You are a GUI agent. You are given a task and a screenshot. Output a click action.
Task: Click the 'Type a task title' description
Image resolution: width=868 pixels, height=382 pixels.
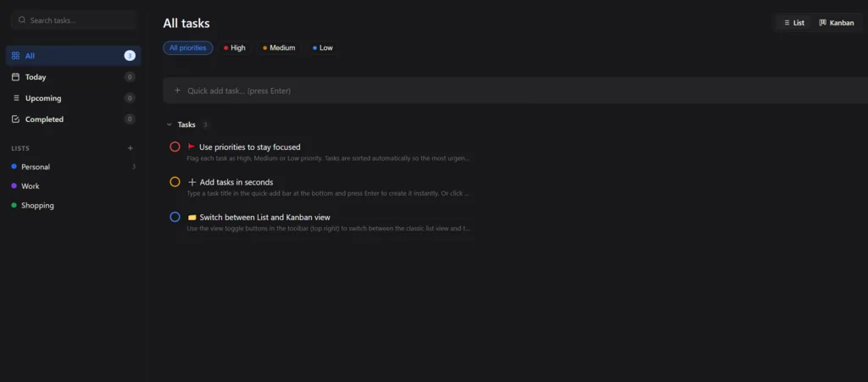(x=328, y=193)
